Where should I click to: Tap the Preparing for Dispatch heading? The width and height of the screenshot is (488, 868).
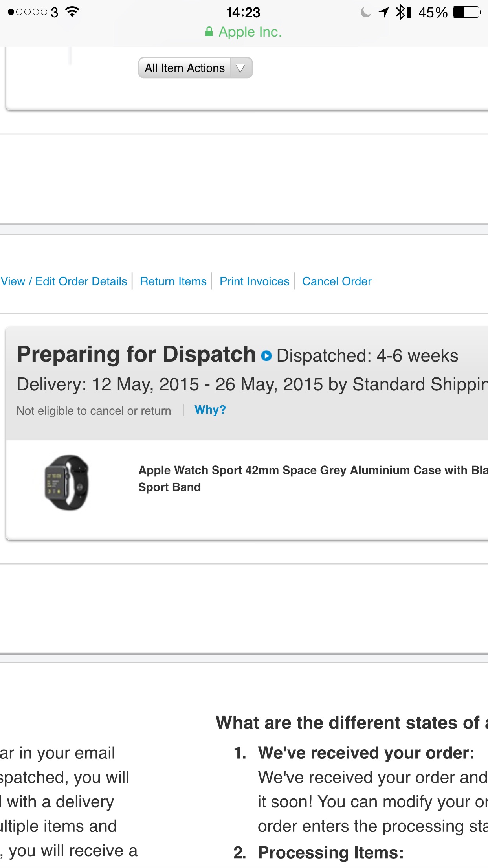[x=136, y=355]
